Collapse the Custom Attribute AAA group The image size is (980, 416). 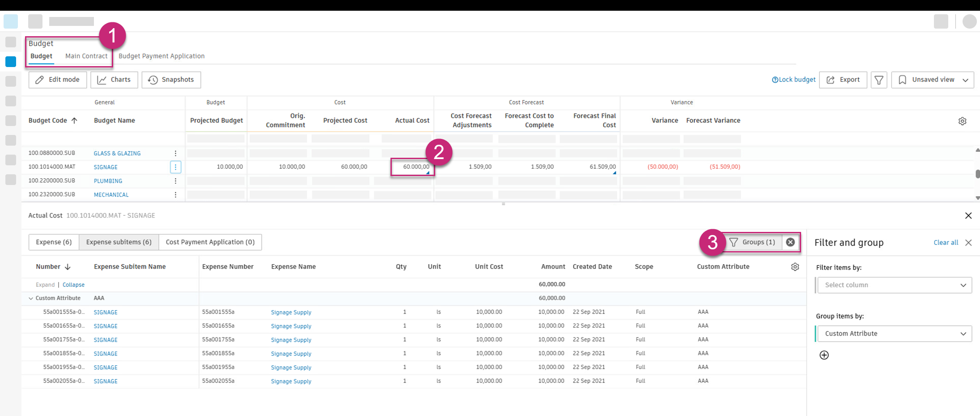31,298
